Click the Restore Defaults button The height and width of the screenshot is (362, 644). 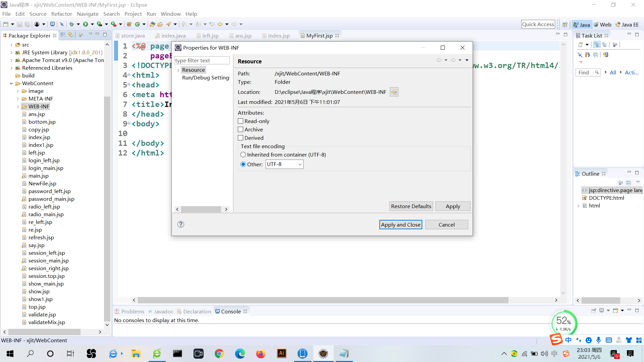click(411, 206)
